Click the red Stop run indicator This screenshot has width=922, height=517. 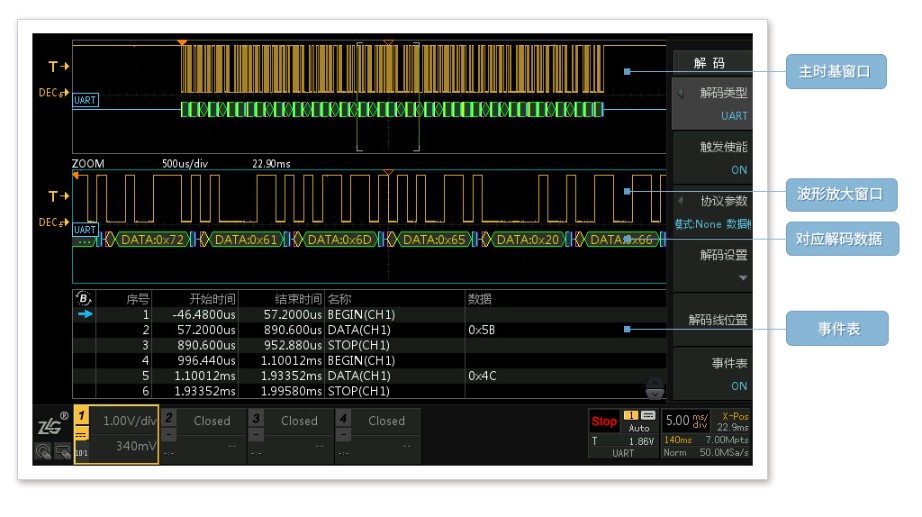tap(604, 421)
